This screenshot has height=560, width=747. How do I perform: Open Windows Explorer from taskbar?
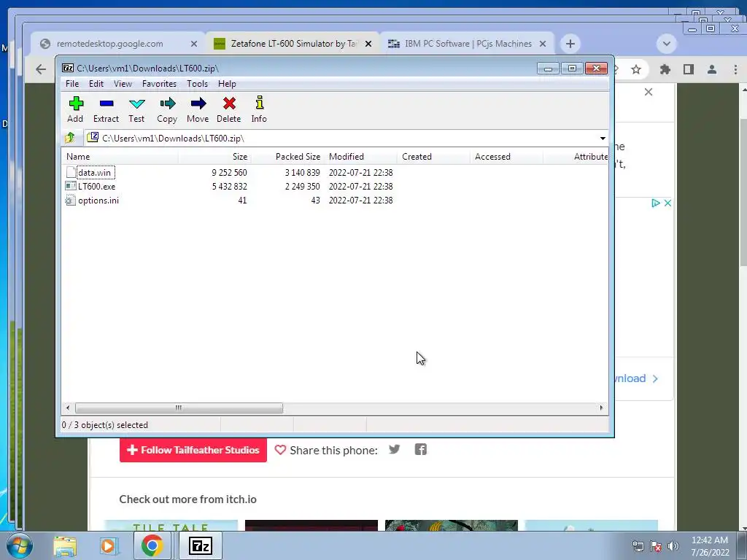pyautogui.click(x=65, y=545)
